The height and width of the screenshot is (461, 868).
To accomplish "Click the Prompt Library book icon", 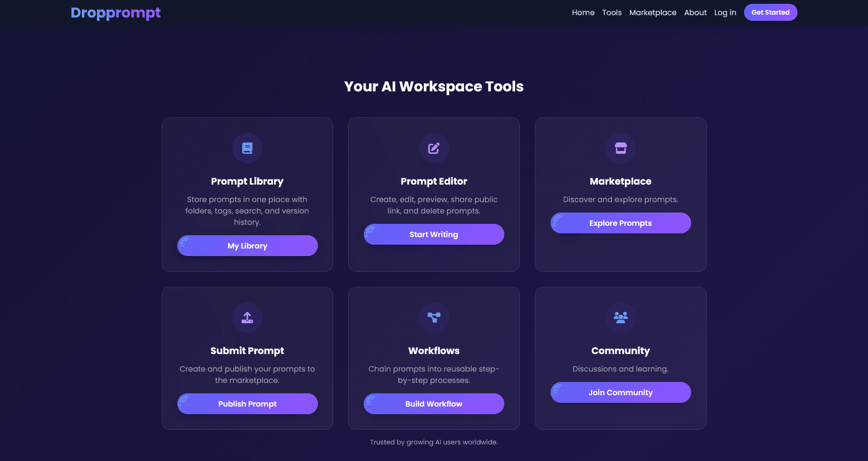I will click(x=247, y=148).
